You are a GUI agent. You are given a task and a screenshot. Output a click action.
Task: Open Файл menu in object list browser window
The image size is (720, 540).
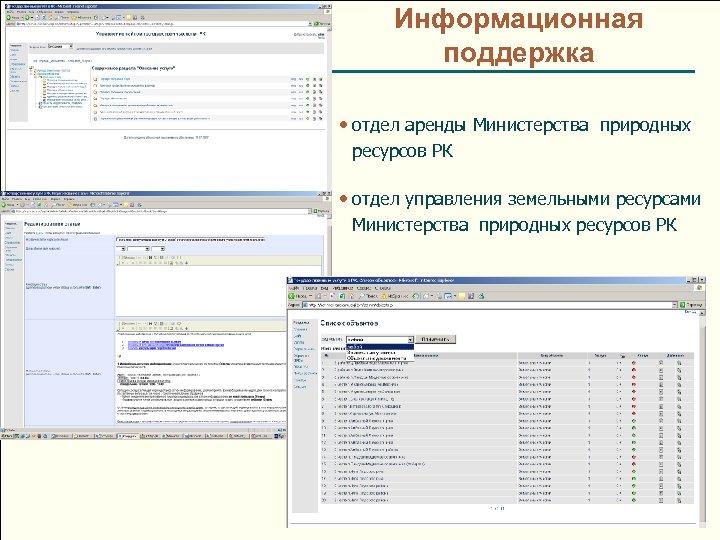pyautogui.click(x=294, y=288)
